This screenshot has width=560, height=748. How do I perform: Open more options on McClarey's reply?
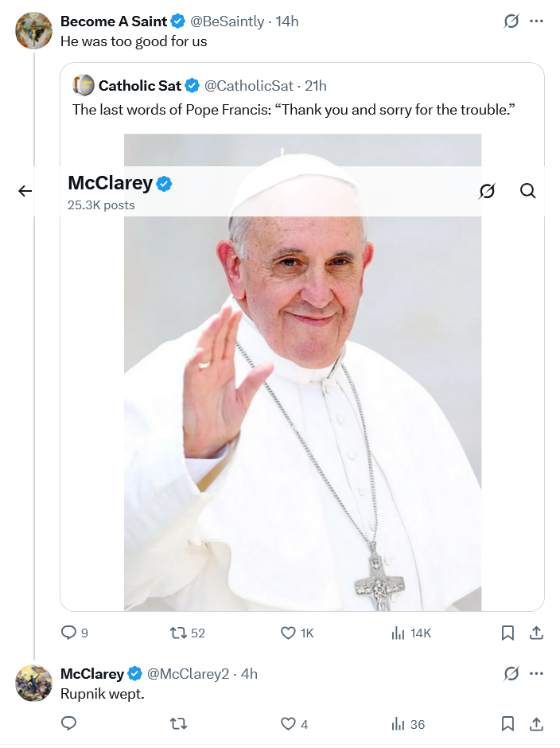tap(537, 674)
